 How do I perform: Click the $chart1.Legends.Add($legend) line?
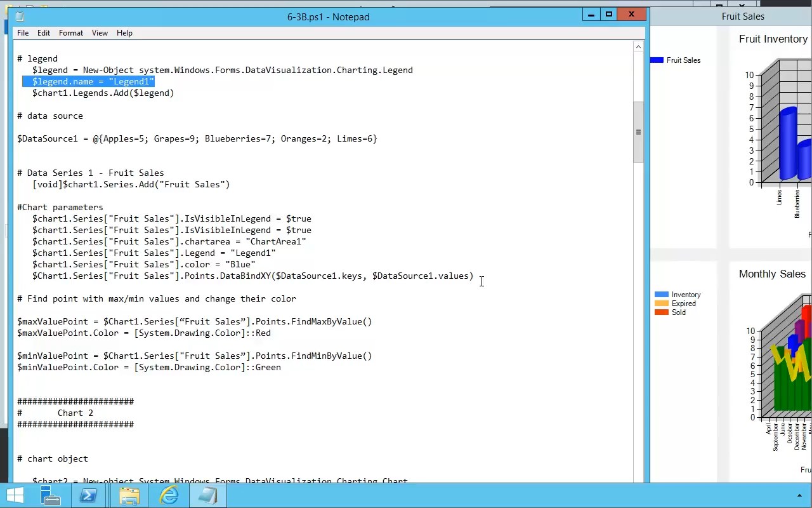click(103, 93)
